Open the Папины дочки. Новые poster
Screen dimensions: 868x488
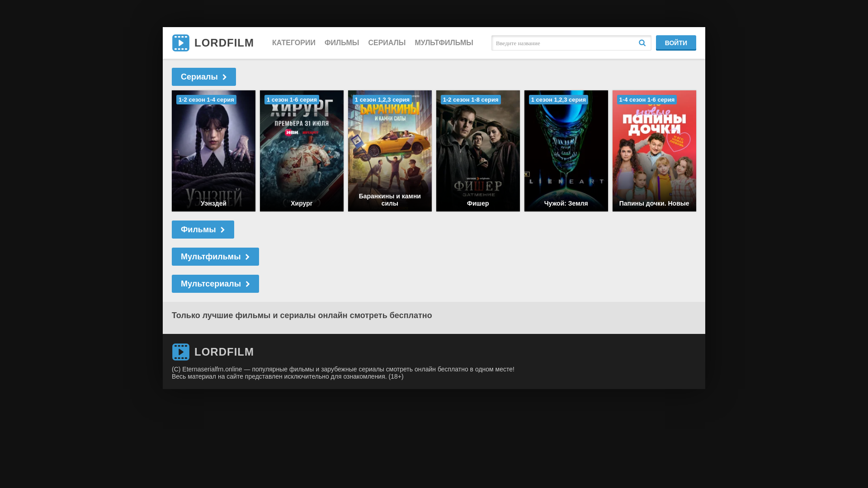[654, 151]
